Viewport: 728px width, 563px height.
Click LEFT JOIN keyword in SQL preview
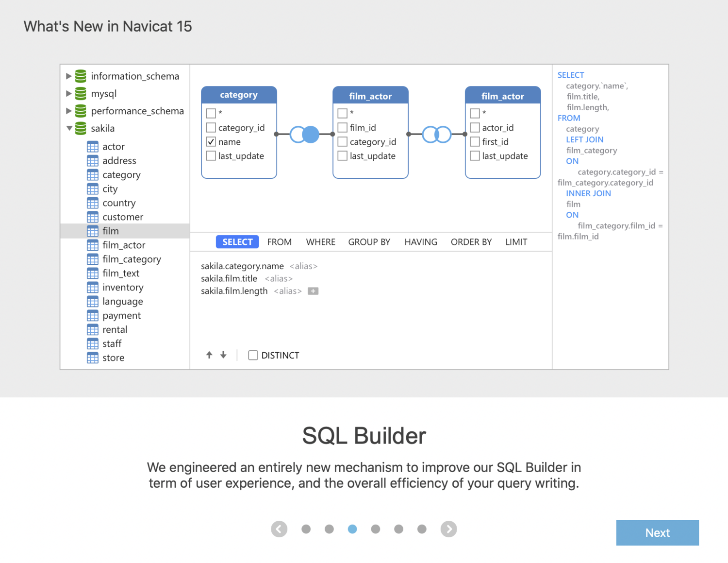pos(584,139)
